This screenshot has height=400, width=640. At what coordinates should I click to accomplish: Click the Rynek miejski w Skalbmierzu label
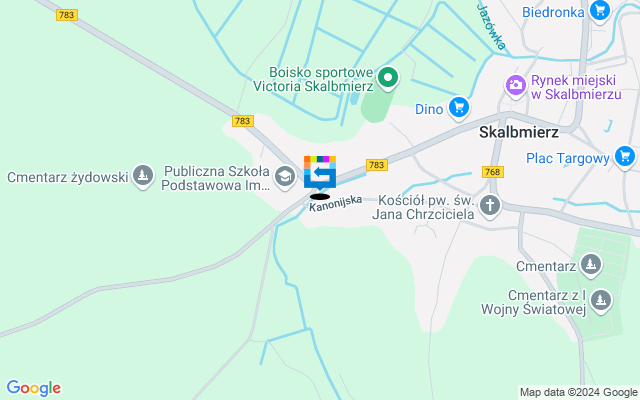576,87
